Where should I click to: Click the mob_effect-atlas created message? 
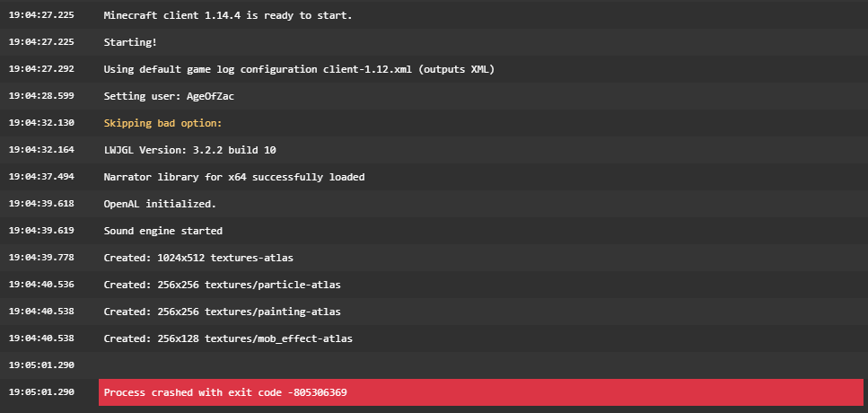228,338
